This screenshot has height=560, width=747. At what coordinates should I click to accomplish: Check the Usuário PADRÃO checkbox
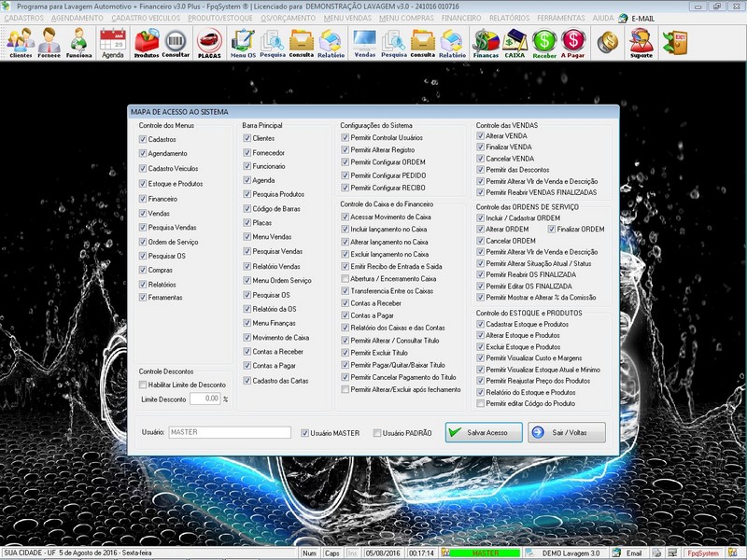[377, 433]
